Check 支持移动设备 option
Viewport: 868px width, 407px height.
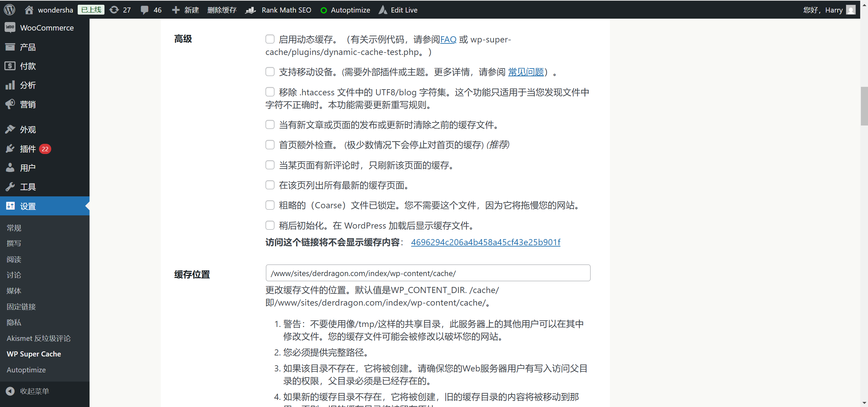click(270, 72)
